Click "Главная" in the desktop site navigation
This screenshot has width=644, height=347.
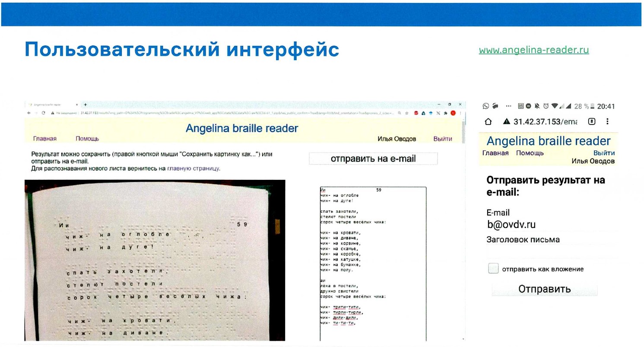[x=45, y=139]
